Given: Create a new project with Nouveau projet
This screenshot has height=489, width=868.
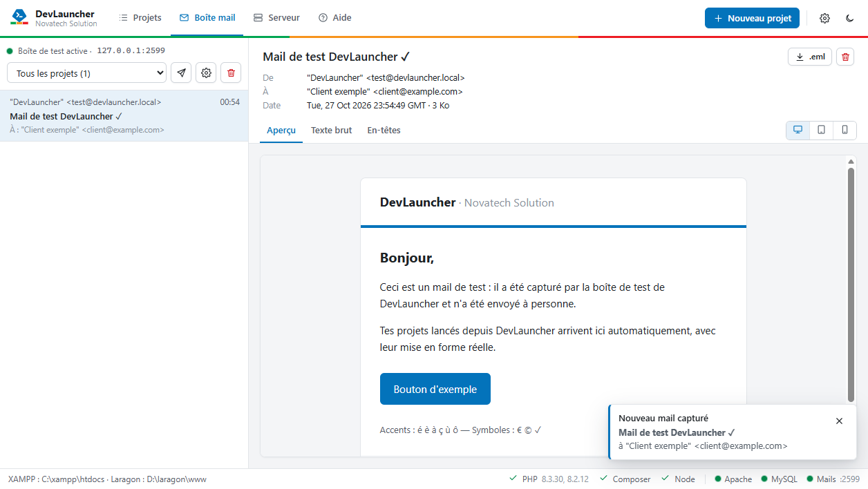Looking at the screenshot, I should (753, 18).
